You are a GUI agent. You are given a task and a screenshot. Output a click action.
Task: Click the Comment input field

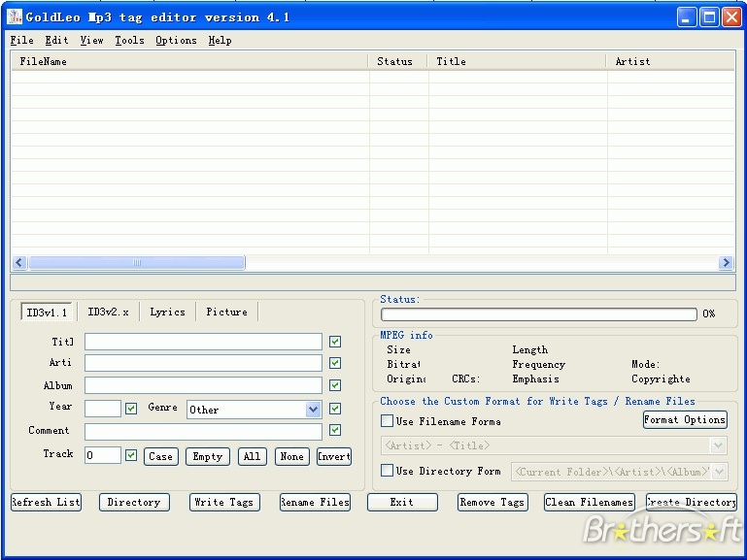coord(203,432)
